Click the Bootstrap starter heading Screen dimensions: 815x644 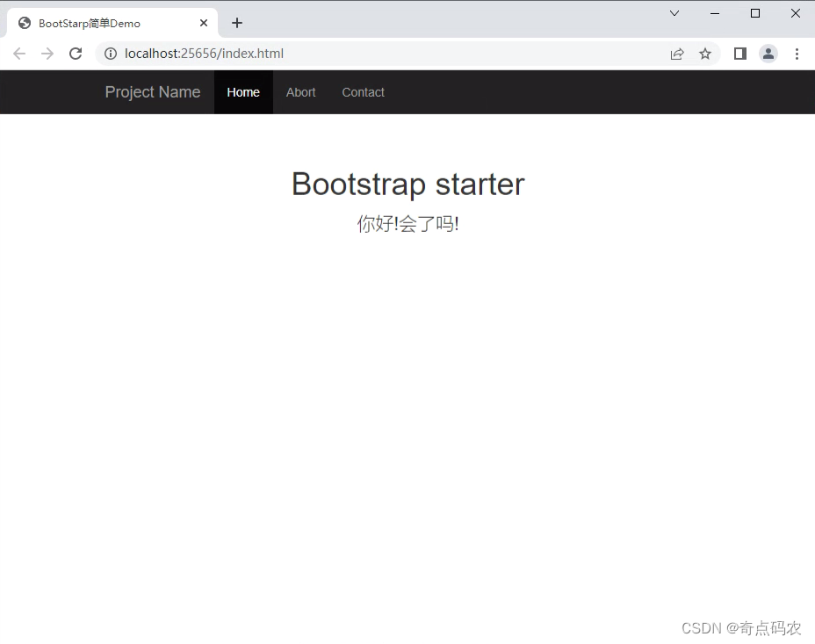pos(408,184)
